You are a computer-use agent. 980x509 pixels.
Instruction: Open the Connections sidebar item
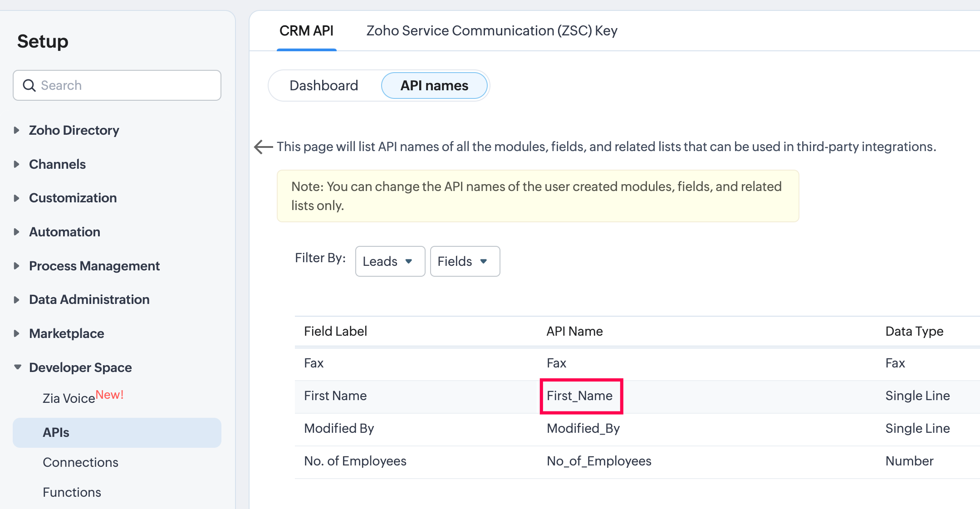[x=80, y=462]
